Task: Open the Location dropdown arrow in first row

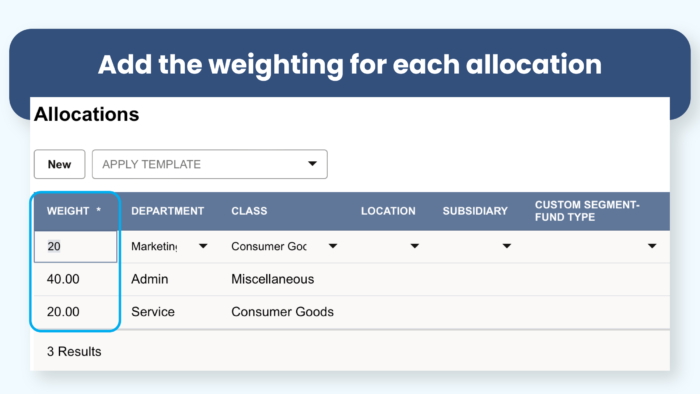Action: click(x=415, y=246)
